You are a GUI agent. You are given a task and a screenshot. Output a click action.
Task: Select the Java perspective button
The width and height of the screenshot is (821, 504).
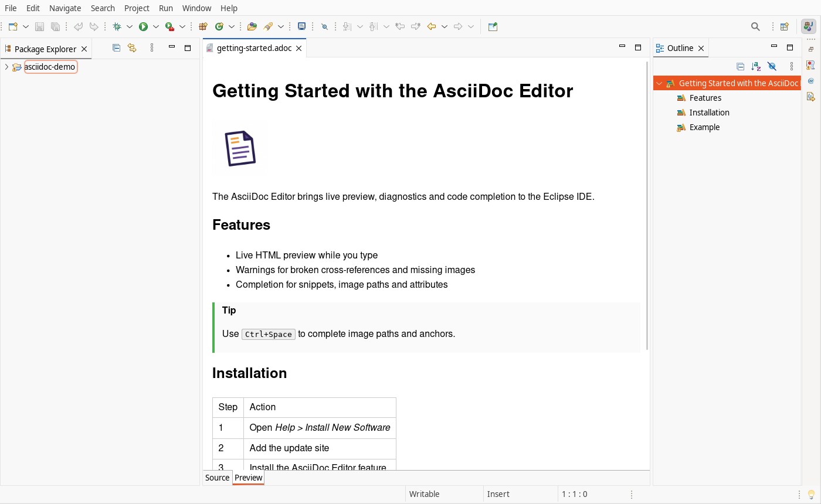808,26
